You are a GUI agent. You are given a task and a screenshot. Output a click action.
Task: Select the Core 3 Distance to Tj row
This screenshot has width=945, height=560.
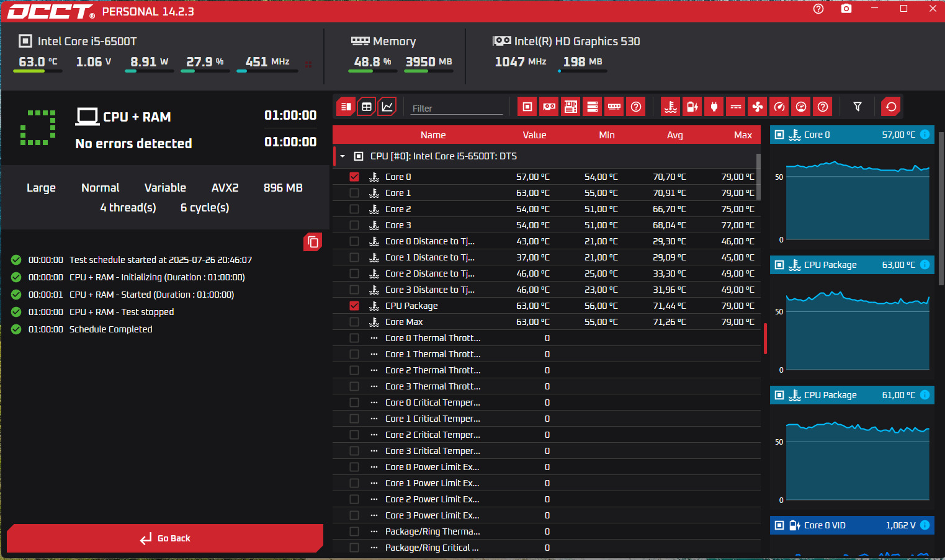tap(547, 290)
